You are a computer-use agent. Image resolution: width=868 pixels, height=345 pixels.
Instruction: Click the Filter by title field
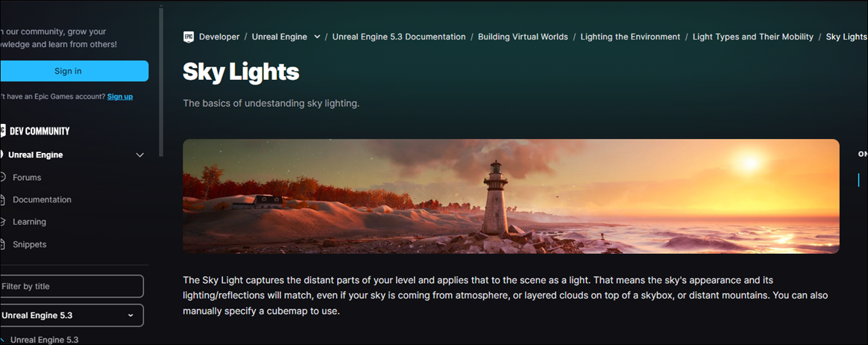(71, 286)
